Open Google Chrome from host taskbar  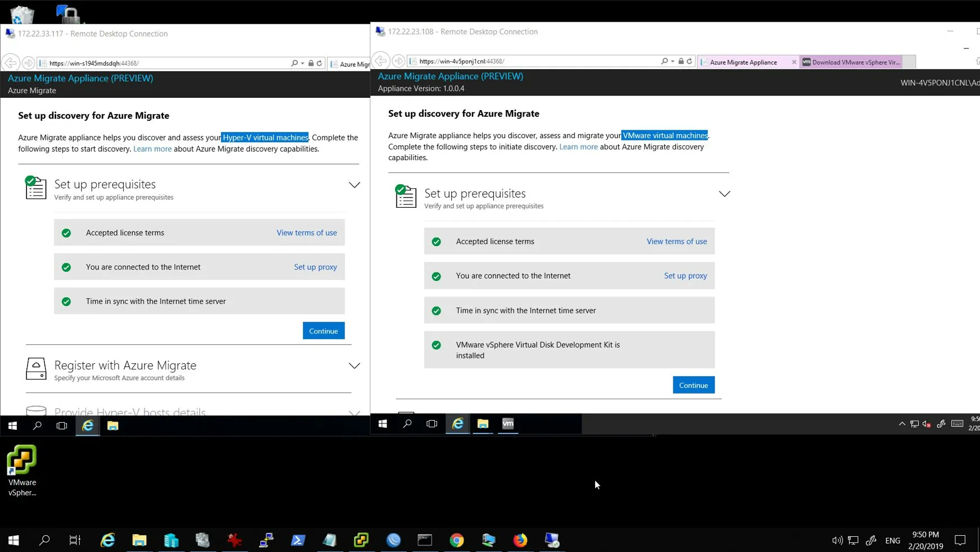[457, 540]
